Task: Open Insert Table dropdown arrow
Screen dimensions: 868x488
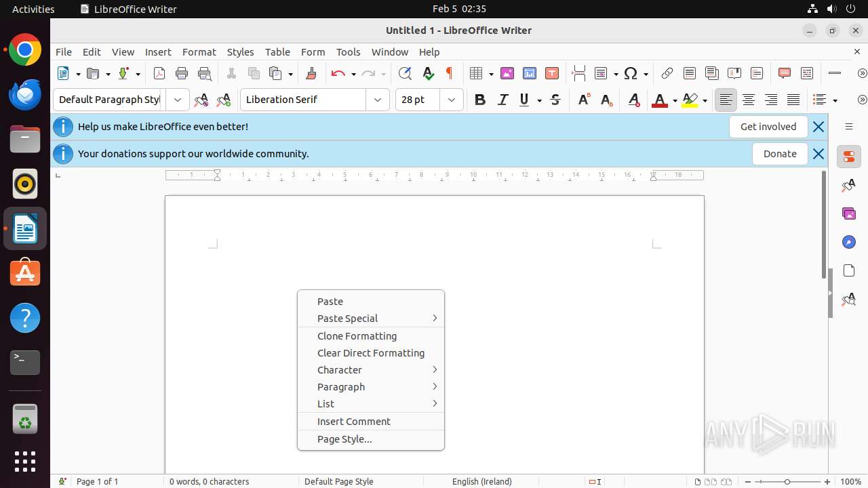Action: click(x=490, y=74)
